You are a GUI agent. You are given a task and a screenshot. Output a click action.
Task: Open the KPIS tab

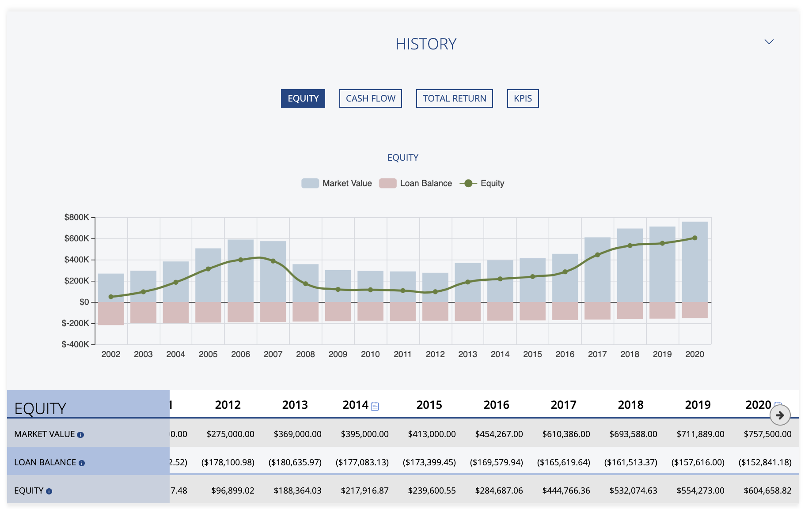(523, 98)
